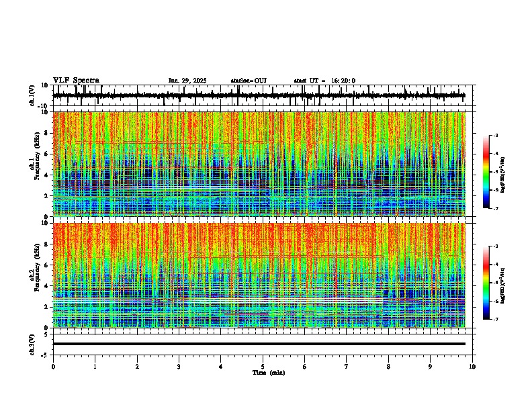The width and height of the screenshot is (532, 411).
Task: Click the station=OUJ label in header
Action: [x=249, y=81]
